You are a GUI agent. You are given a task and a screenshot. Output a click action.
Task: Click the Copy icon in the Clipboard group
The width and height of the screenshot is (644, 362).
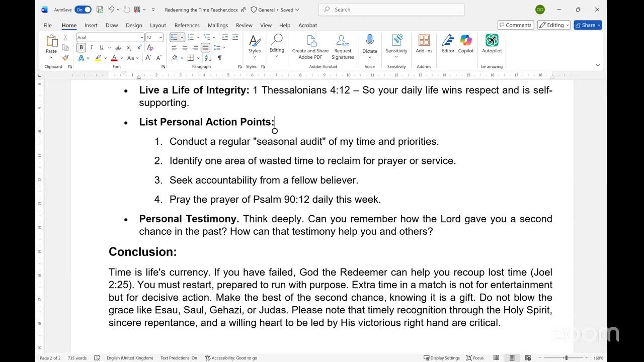pyautogui.click(x=65, y=48)
